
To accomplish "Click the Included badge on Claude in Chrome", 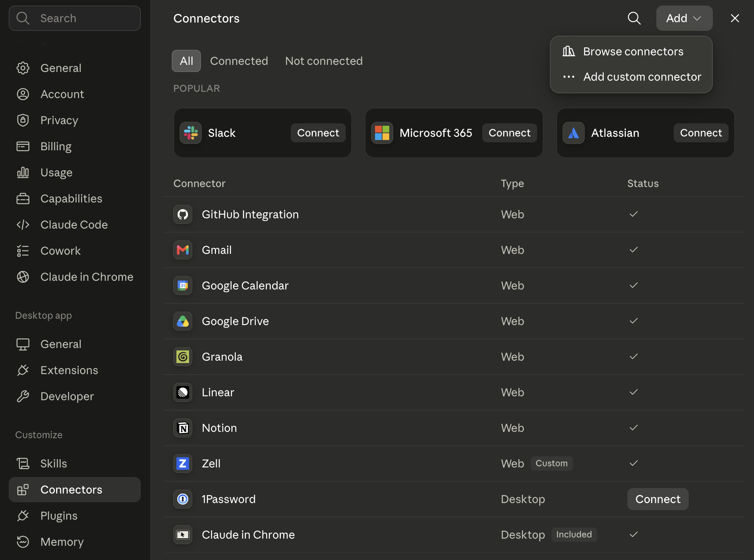I will click(574, 534).
